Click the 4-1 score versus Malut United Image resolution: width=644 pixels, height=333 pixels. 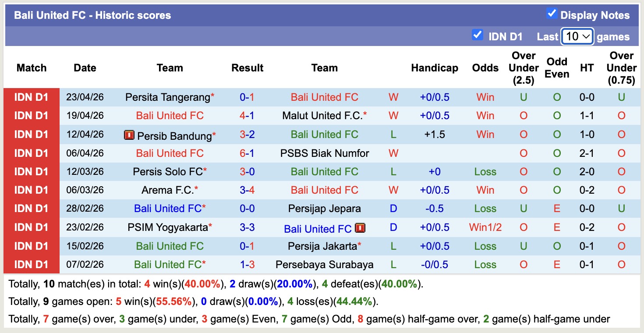pos(247,116)
